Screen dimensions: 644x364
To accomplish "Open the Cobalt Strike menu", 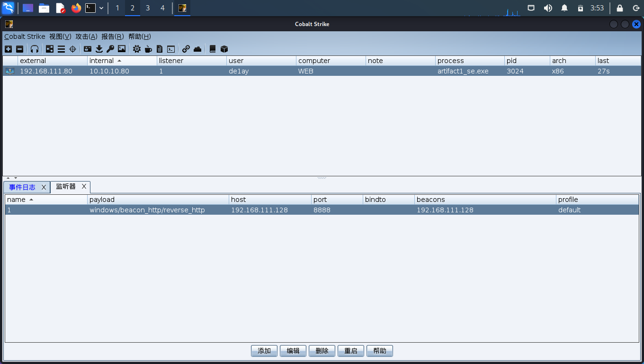I will pyautogui.click(x=25, y=36).
